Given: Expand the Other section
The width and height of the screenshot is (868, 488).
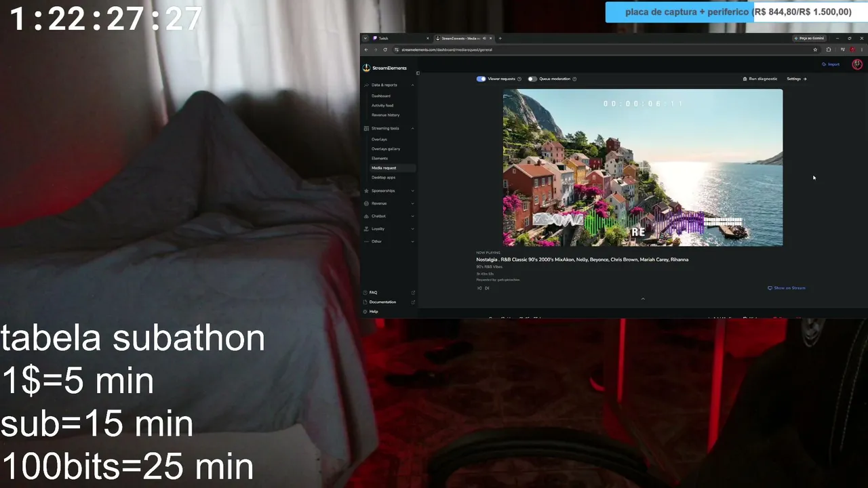Looking at the screenshot, I should tap(413, 241).
